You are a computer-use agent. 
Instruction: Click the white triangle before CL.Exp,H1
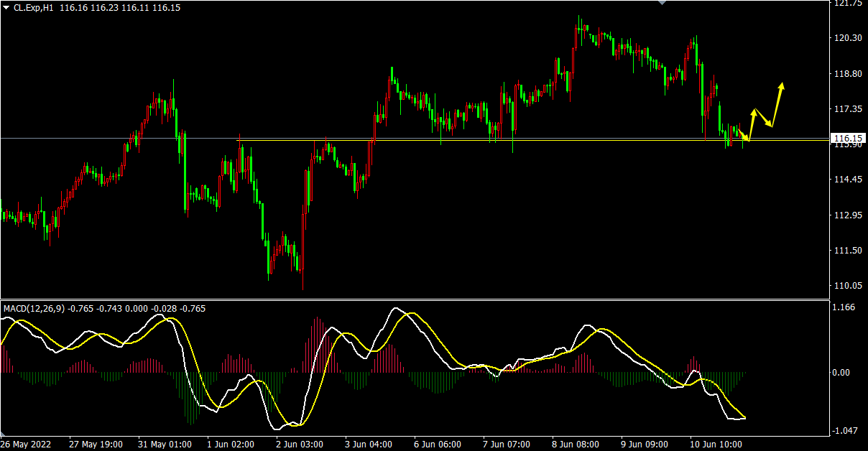[x=6, y=6]
